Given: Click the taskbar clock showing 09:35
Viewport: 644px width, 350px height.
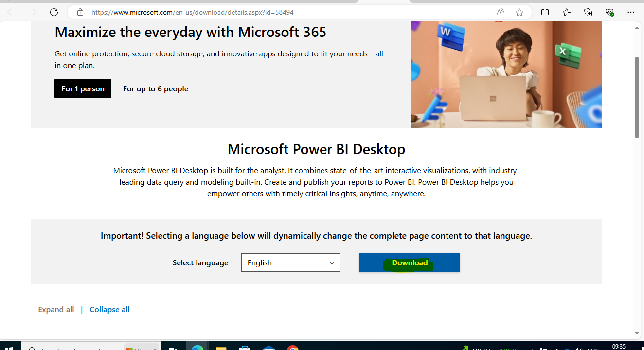Looking at the screenshot, I should point(619,347).
